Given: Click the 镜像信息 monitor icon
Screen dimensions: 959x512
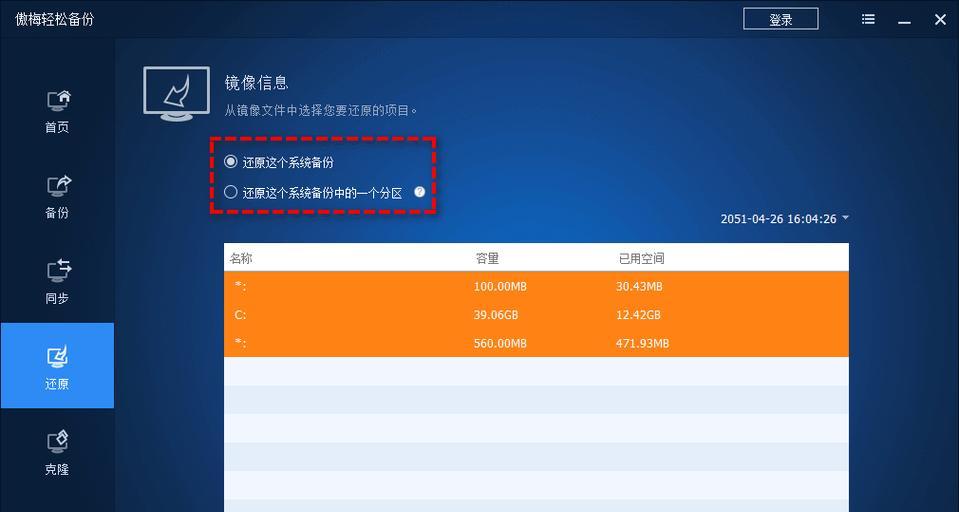Looking at the screenshot, I should click(176, 94).
